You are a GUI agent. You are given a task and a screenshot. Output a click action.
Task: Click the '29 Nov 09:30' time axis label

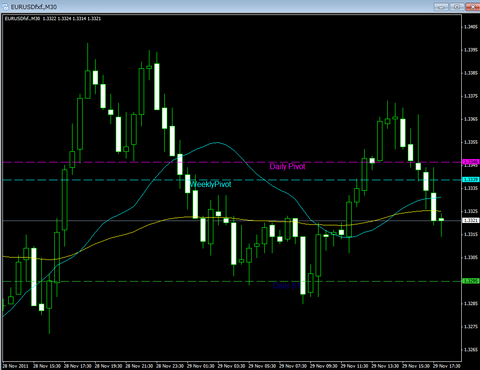pyautogui.click(x=324, y=366)
